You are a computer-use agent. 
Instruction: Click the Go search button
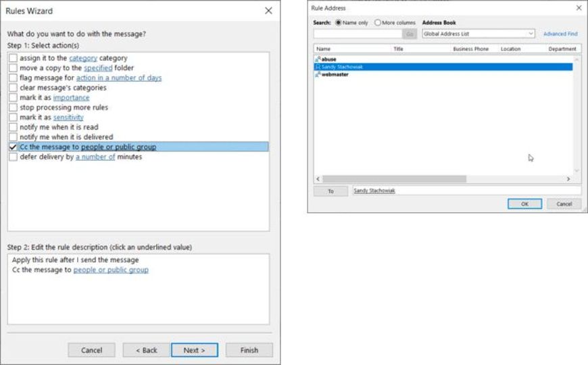(x=410, y=34)
